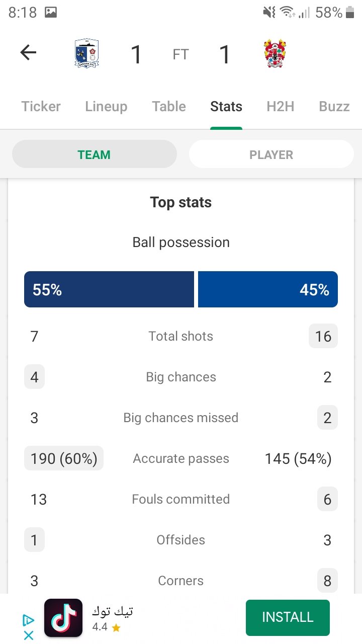The image size is (362, 644).
Task: Tap the ad info triangle icon
Action: tap(29, 620)
